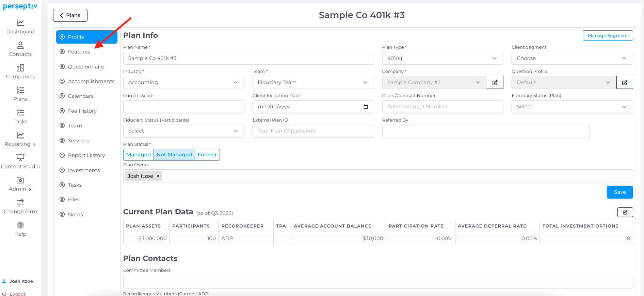
Task: Click the Committee Members field
Action: coord(378,282)
